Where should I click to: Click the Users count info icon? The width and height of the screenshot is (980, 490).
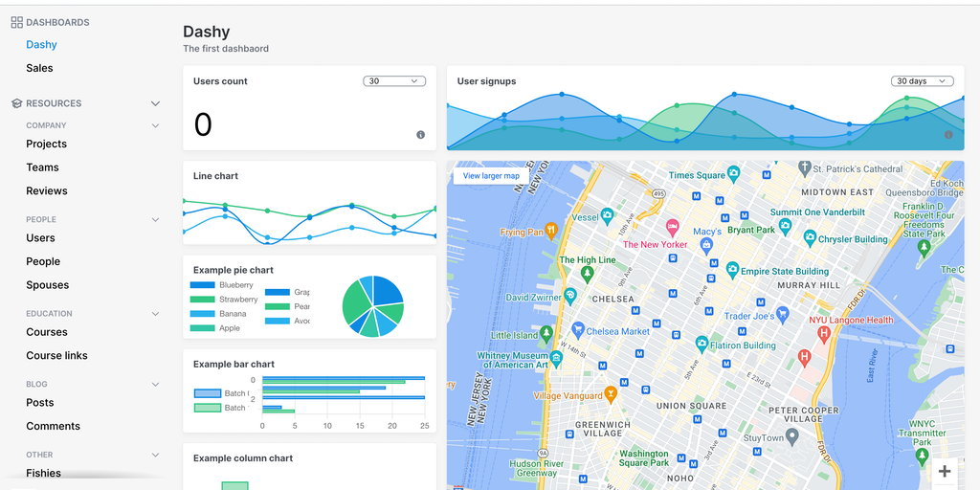(421, 135)
